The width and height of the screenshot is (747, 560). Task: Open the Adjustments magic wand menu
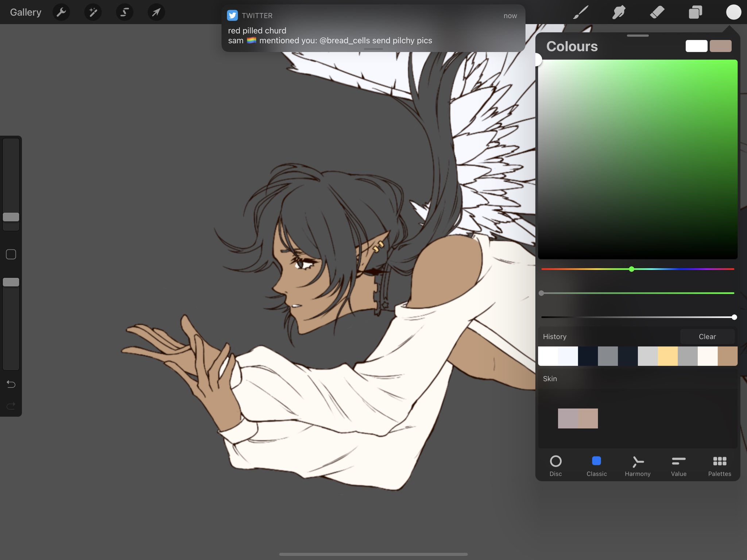(x=93, y=12)
